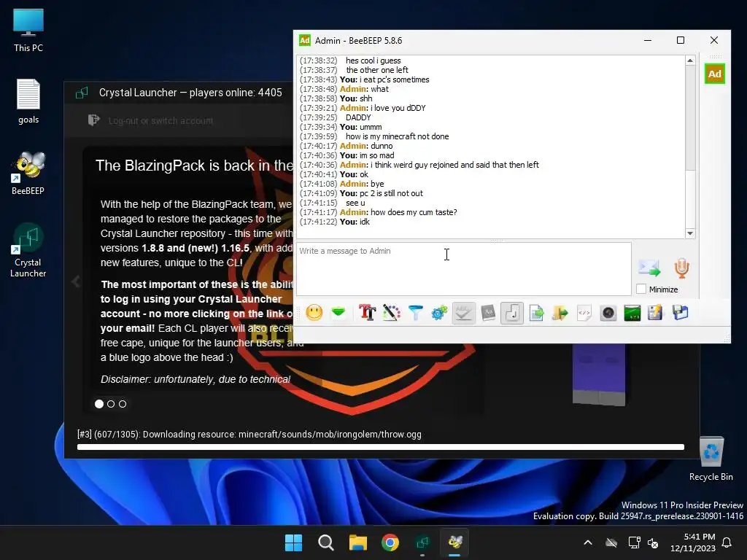Open File Explorer from the taskbar
747x560 pixels.
click(357, 542)
